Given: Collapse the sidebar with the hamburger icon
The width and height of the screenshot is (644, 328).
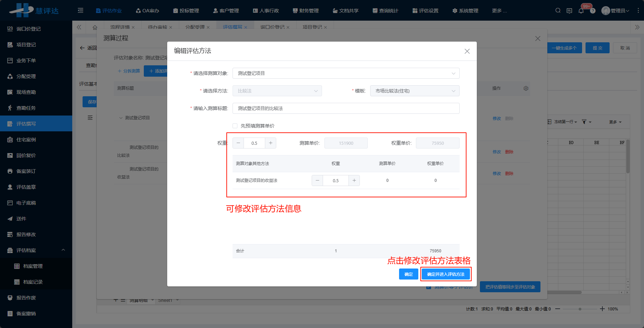Looking at the screenshot, I should pos(80,10).
